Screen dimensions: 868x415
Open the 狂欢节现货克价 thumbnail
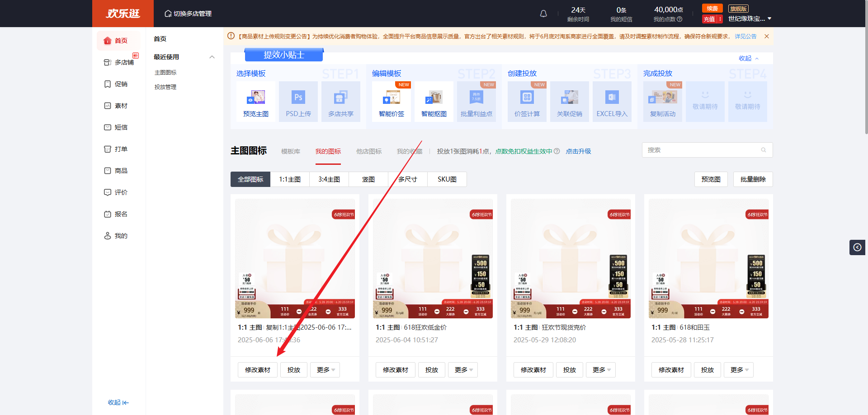571,258
